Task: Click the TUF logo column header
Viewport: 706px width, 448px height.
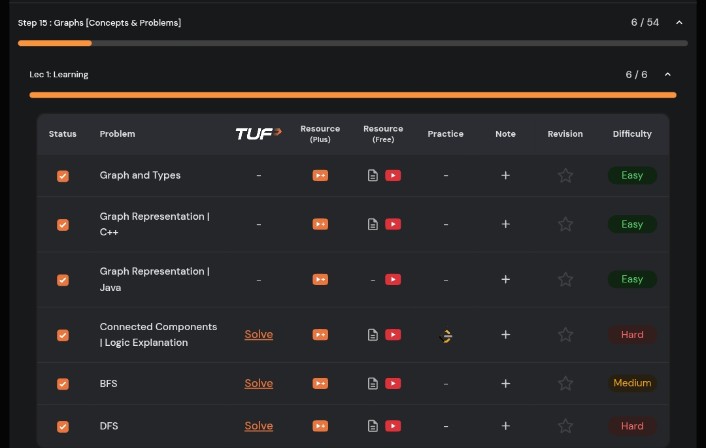Action: pos(258,133)
